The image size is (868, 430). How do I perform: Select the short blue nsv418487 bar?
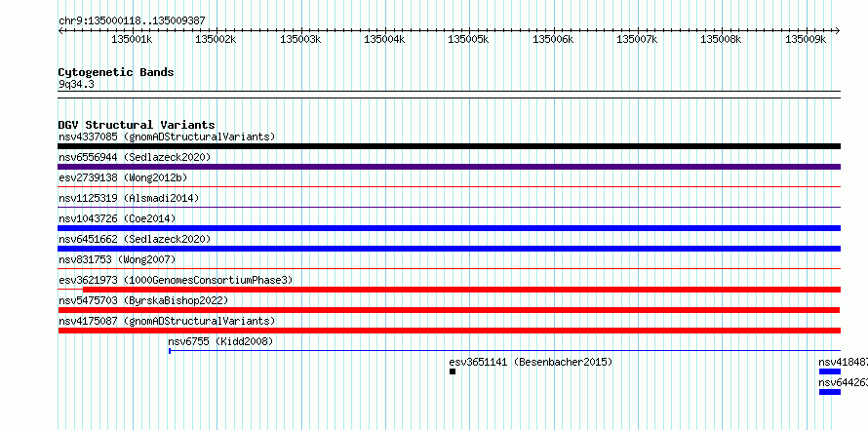830,371
